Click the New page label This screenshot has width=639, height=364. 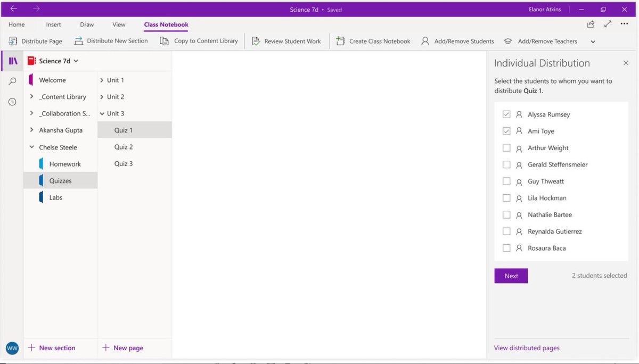pyautogui.click(x=128, y=348)
